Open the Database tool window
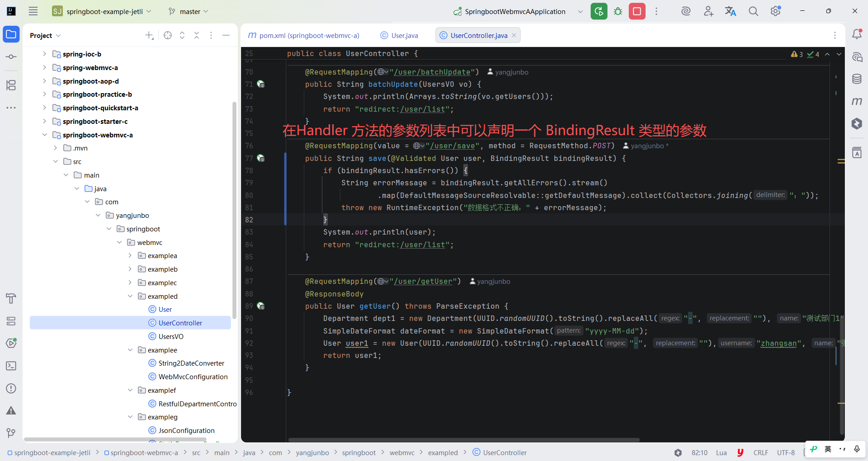The height and width of the screenshot is (461, 868). coord(857,79)
